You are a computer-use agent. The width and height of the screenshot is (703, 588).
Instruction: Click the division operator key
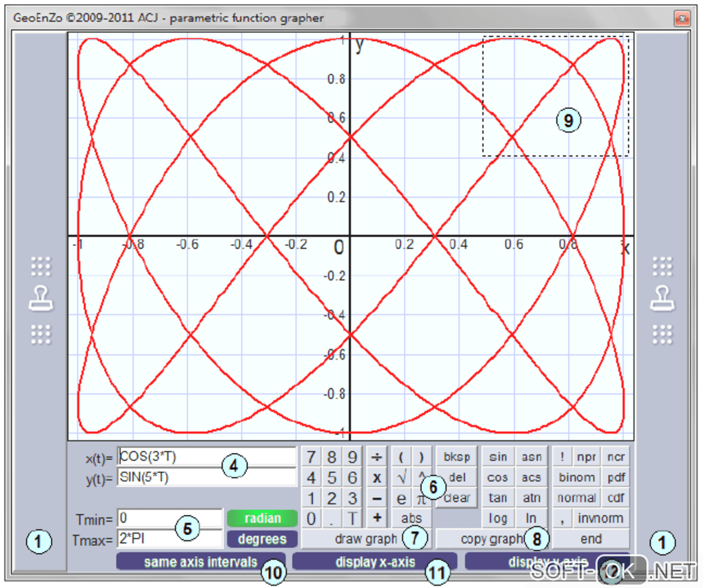coord(377,457)
